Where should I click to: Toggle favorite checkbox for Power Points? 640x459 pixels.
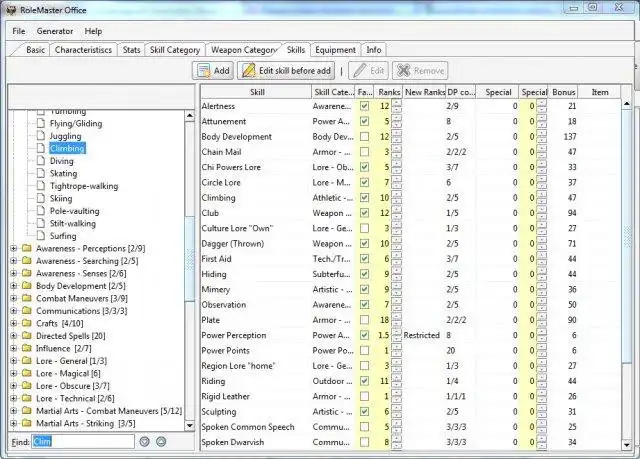(364, 350)
